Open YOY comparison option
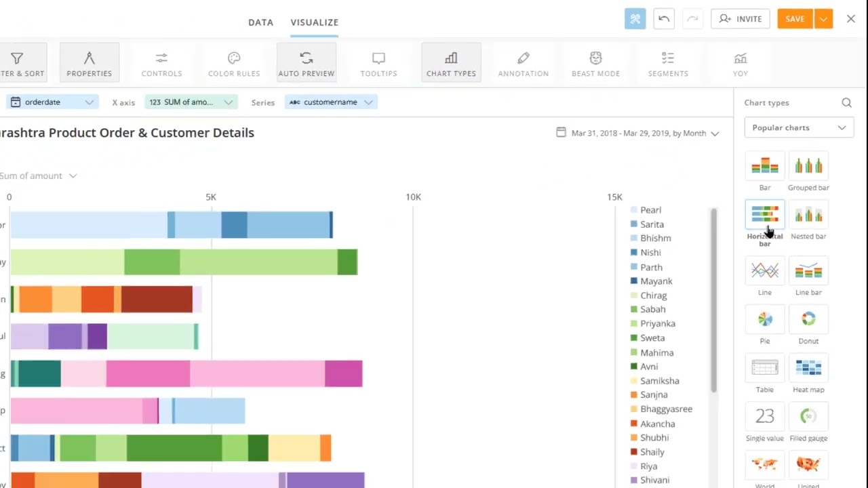 741,63
